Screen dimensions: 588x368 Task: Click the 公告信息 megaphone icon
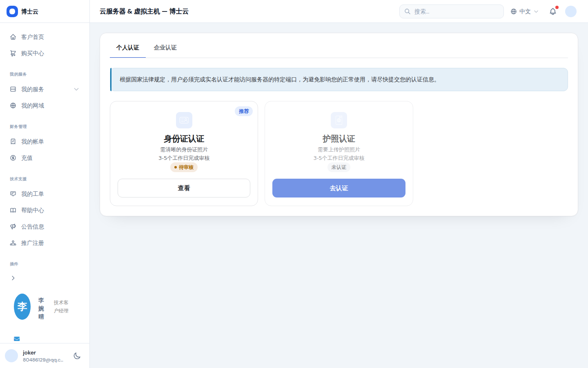(13, 227)
